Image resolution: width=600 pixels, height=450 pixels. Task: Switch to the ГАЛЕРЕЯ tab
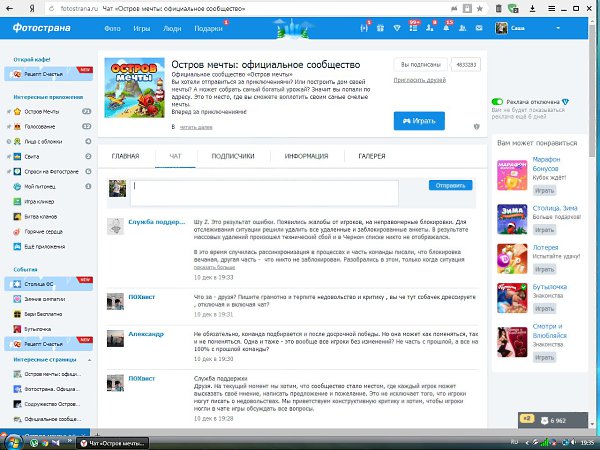(x=372, y=156)
